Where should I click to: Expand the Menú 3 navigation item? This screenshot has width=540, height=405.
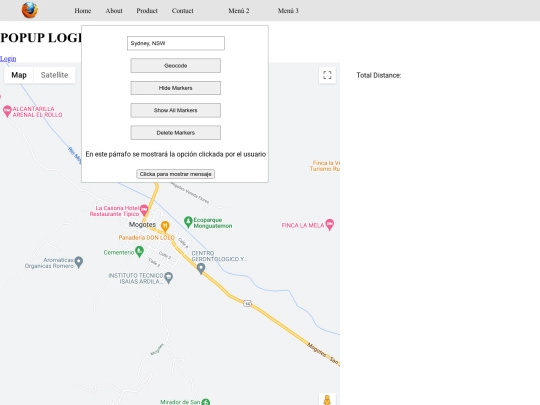(x=288, y=11)
